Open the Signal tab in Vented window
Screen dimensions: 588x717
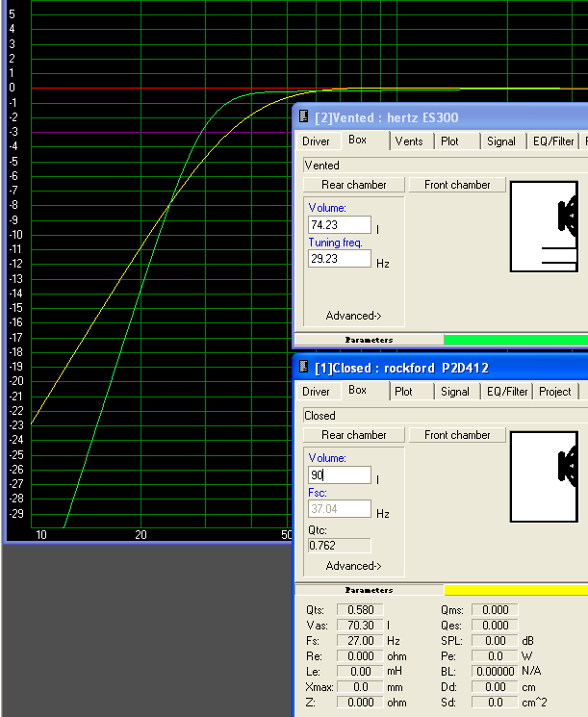501,141
